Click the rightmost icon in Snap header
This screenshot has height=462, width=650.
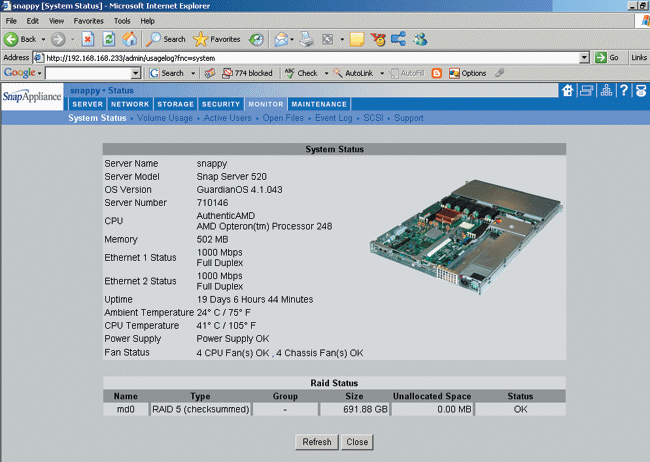(x=641, y=90)
